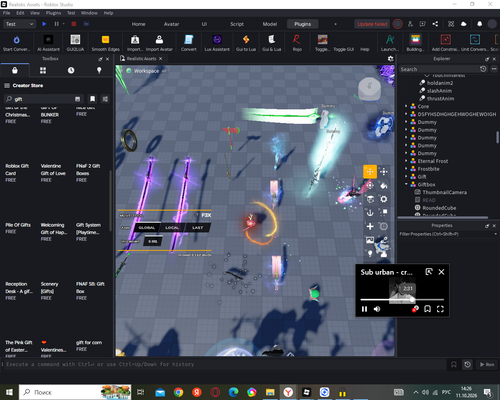This screenshot has height=400, width=500.
Task: Click the Update failed button
Action: (x=372, y=24)
